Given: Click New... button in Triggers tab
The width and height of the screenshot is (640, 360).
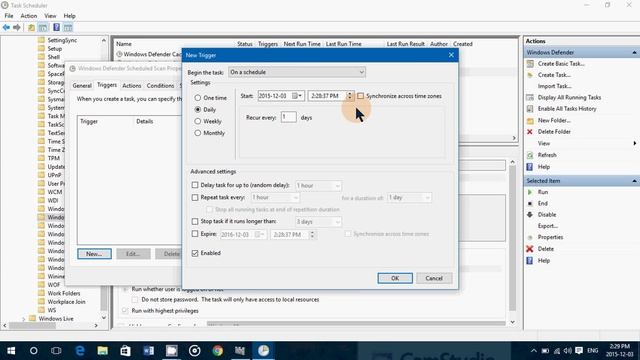Looking at the screenshot, I should coord(94,254).
